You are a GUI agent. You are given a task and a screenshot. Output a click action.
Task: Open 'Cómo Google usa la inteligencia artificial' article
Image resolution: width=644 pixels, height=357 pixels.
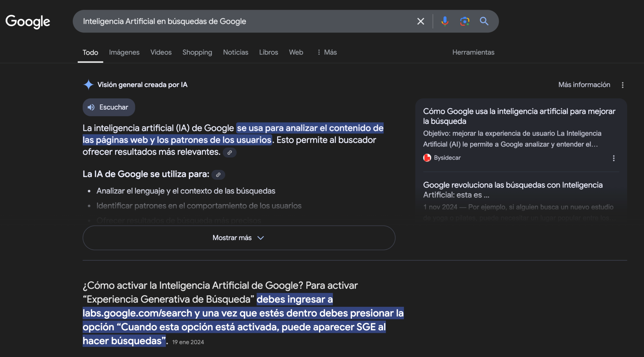(x=519, y=116)
